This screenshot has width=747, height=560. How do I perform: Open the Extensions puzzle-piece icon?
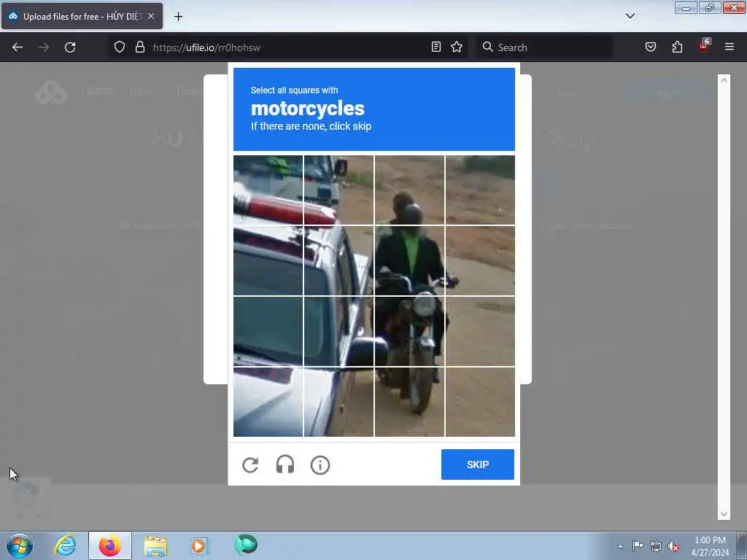677,47
